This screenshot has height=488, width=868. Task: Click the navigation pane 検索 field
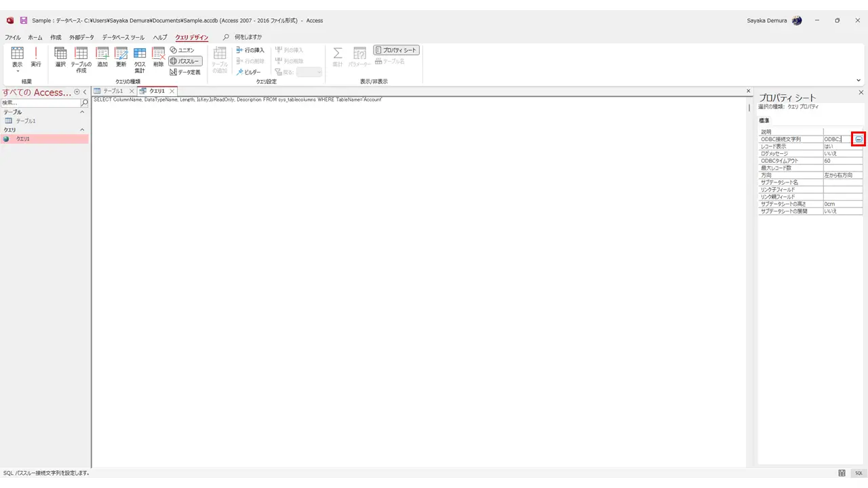tap(41, 103)
